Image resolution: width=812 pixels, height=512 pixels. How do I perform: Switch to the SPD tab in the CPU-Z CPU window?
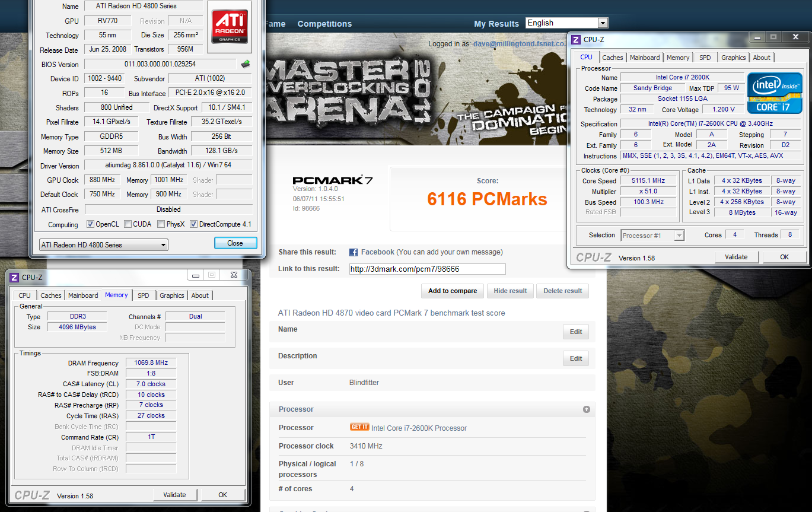pos(705,58)
